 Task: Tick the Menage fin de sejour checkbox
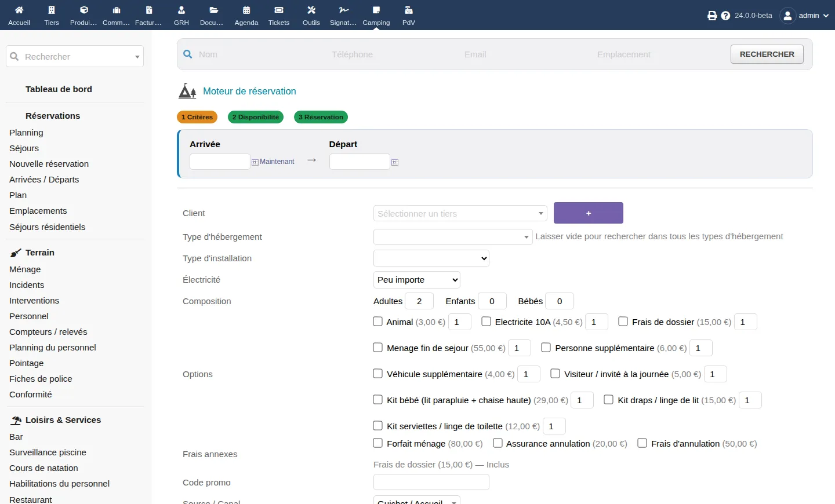click(x=378, y=348)
